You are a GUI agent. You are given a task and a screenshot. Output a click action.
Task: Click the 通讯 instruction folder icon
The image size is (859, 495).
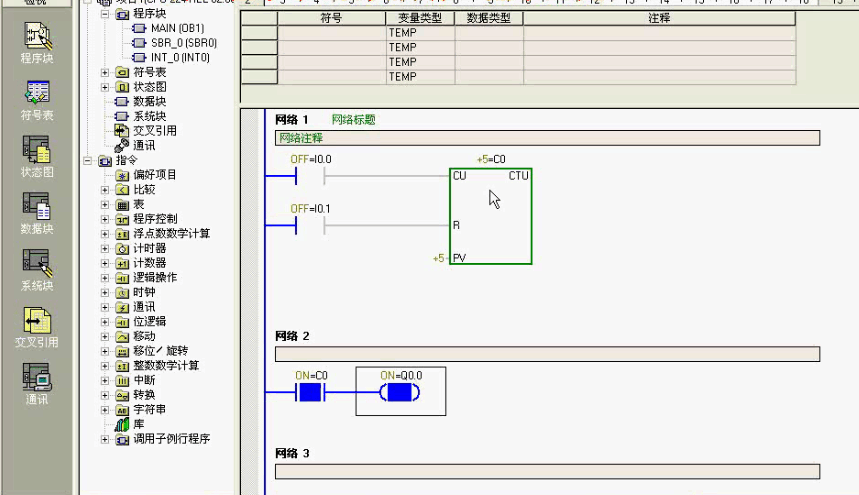tap(122, 307)
